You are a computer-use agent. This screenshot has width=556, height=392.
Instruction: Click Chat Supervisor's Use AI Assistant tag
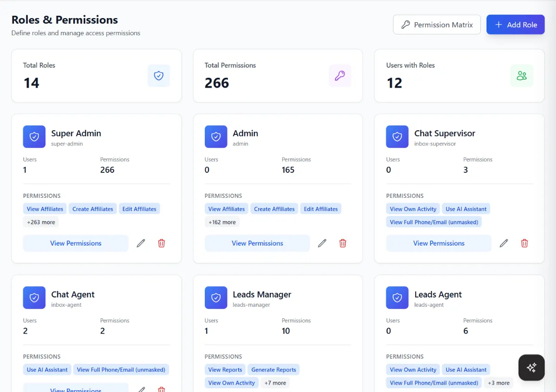coord(466,209)
